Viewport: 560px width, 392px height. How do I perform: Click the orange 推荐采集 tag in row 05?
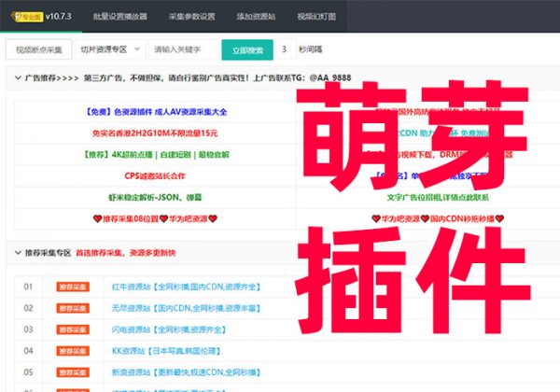click(x=72, y=372)
